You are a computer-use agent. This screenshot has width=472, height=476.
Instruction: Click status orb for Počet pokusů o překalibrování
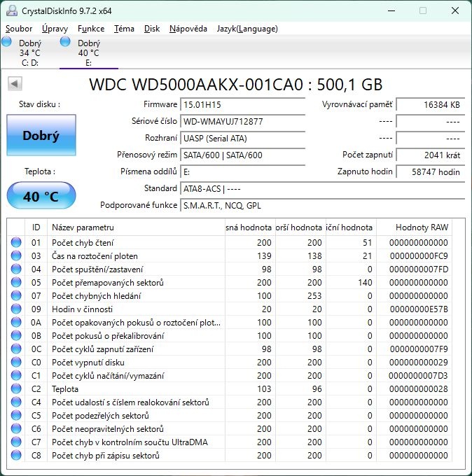[x=16, y=336]
